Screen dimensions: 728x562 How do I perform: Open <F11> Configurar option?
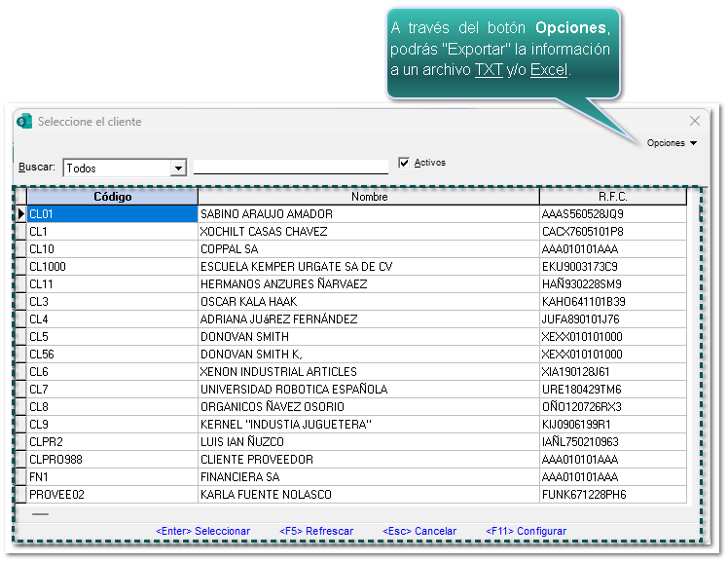(x=526, y=531)
